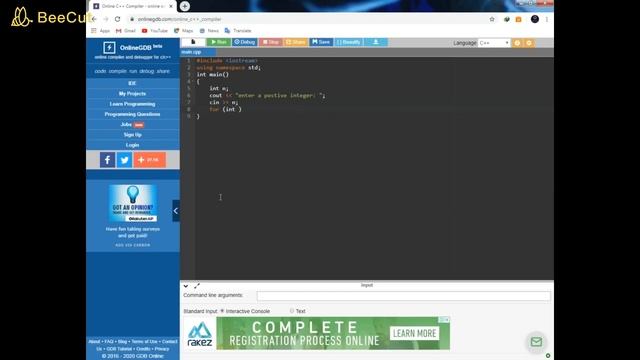Click the 'cin >> n;' code line
Screen dimensions: 640x360
224,102
